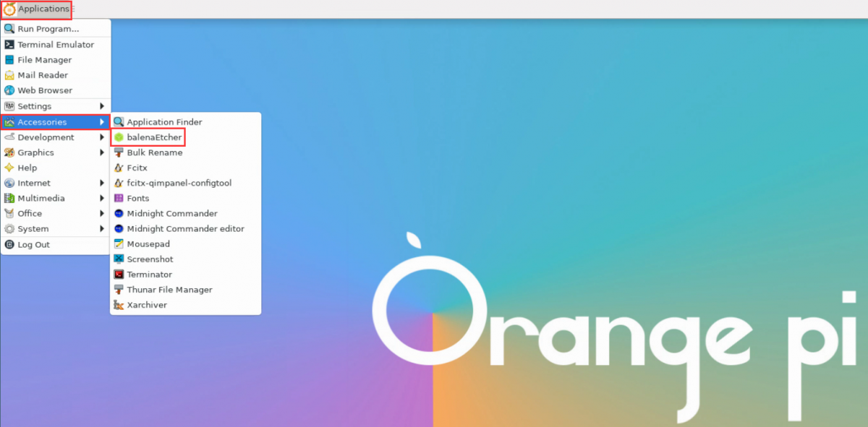Click the Mail Reader envelope icon
The width and height of the screenshot is (868, 427).
point(9,75)
